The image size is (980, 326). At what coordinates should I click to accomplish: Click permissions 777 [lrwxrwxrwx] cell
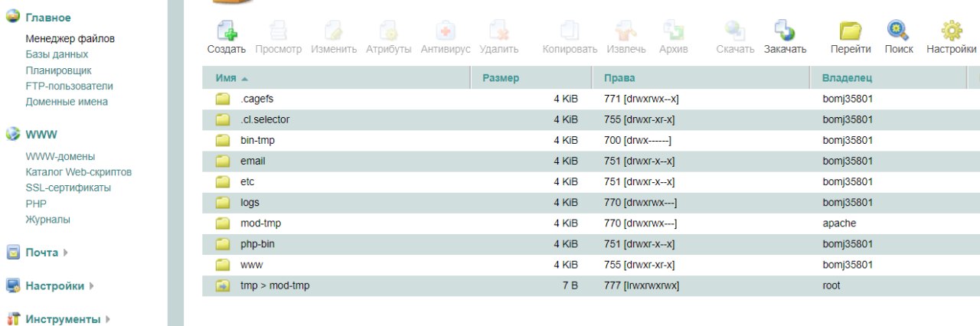[x=642, y=285]
